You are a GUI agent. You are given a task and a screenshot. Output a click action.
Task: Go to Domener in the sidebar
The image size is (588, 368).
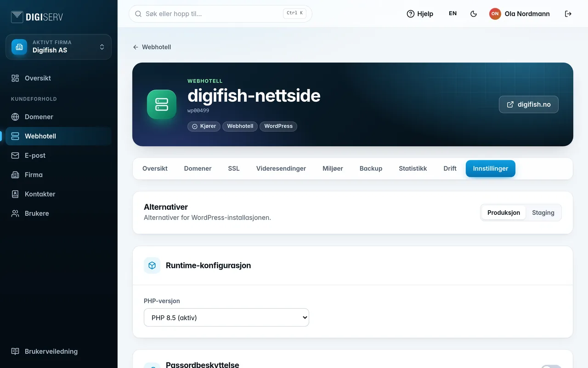[x=59, y=117]
